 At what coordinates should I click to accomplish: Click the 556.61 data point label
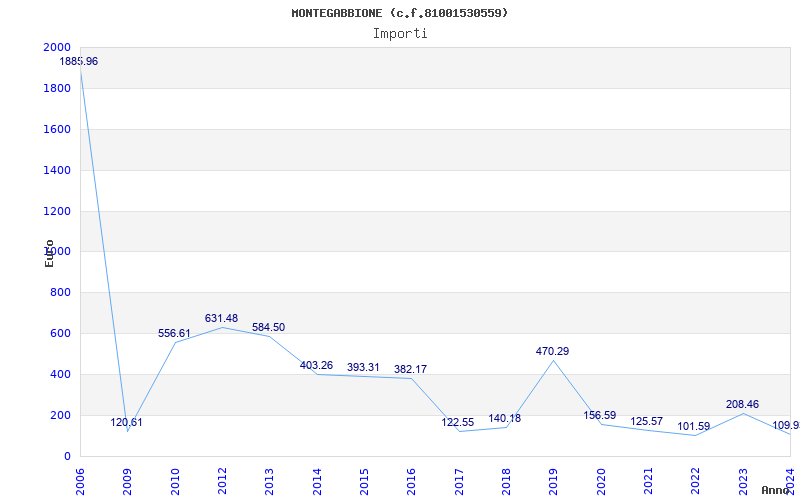[174, 333]
